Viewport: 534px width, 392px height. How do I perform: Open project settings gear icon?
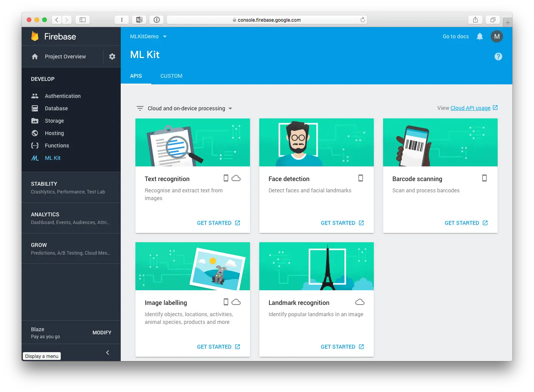click(112, 56)
